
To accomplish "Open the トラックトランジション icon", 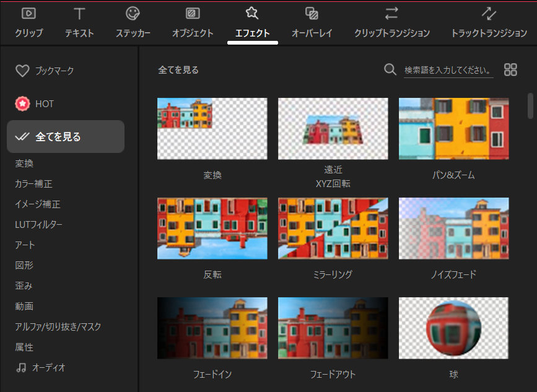I will tap(489, 14).
